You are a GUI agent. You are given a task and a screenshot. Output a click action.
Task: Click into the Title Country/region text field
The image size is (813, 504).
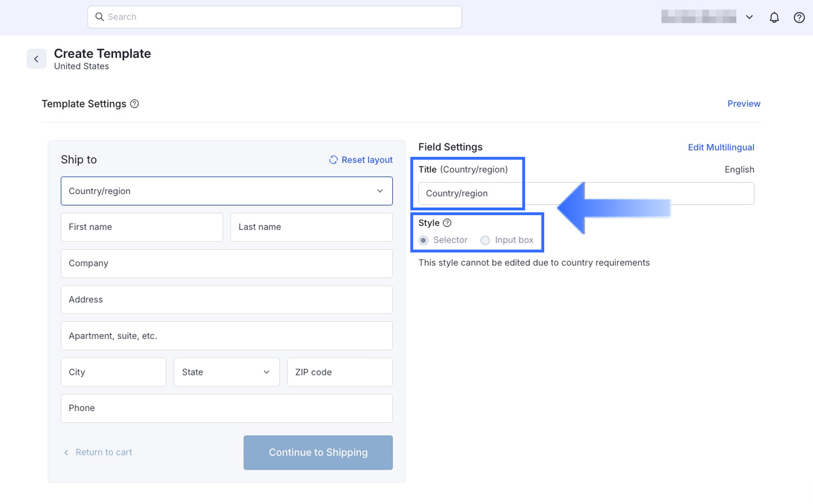pyautogui.click(x=586, y=193)
